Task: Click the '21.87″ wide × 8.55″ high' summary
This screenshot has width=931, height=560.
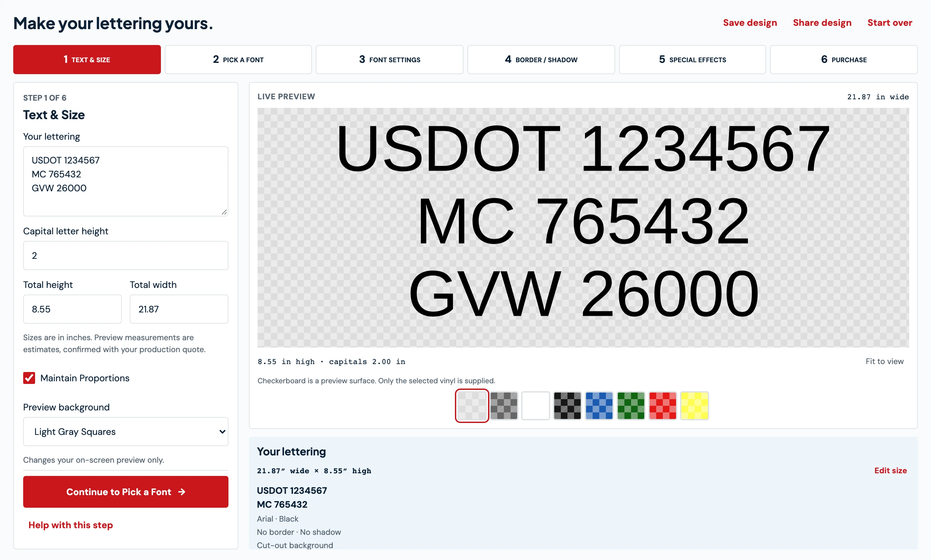Action: 314,471
